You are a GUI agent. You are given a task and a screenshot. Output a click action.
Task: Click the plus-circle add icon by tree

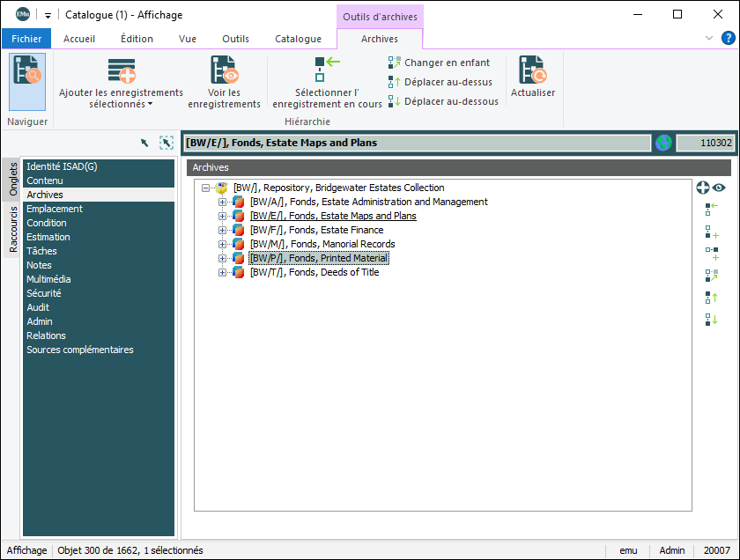[703, 188]
